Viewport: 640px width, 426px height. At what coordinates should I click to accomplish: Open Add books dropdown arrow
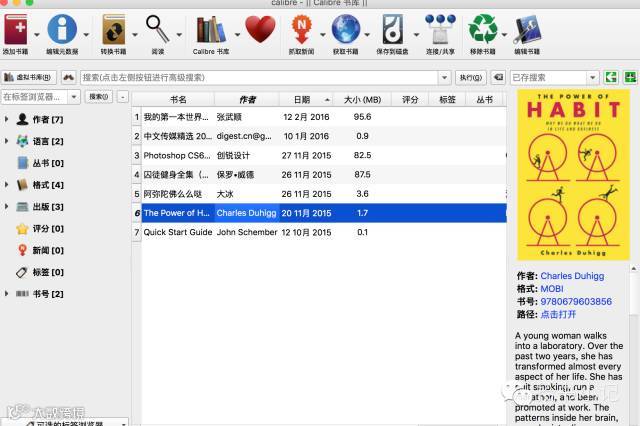point(37,35)
